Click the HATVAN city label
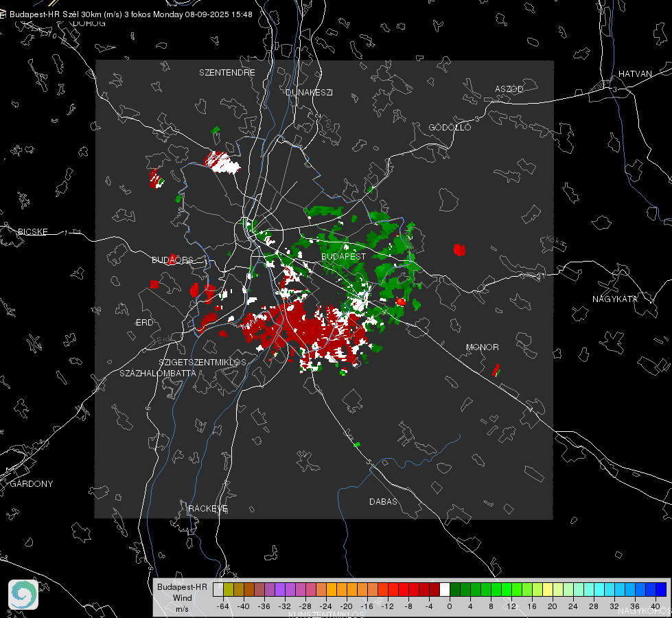Viewport: 672px width, 618px height. (x=635, y=73)
